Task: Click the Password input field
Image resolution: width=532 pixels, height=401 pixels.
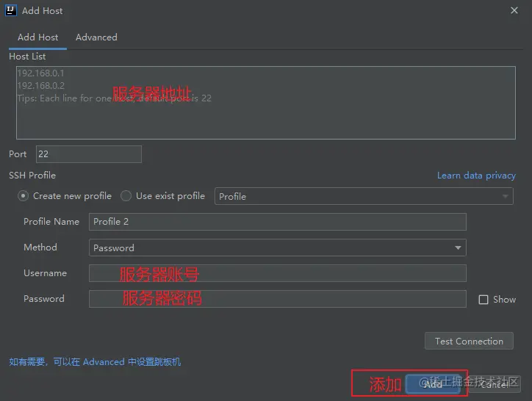Action: (x=278, y=299)
